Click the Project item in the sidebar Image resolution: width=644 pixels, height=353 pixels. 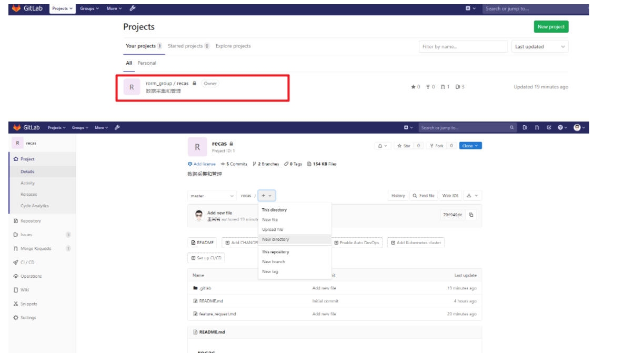point(42,159)
